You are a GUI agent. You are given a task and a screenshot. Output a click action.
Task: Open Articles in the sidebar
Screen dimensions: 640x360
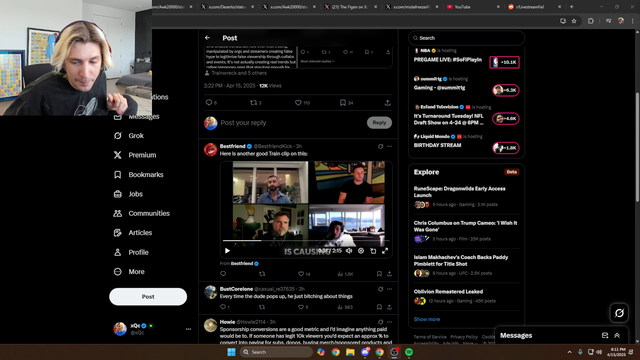(x=133, y=233)
